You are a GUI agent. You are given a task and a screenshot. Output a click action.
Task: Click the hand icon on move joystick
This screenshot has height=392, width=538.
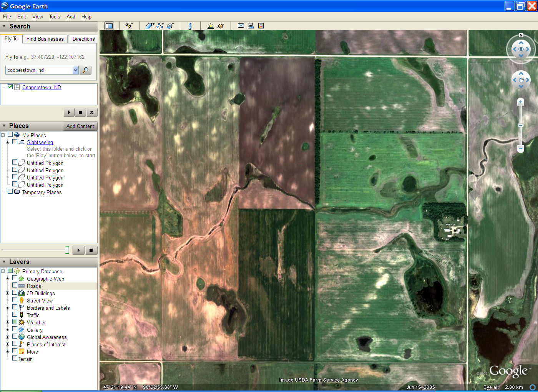coord(521,80)
